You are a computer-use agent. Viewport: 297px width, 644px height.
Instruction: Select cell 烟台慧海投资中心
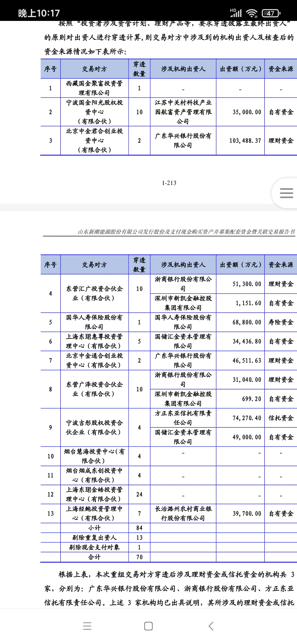94,456
